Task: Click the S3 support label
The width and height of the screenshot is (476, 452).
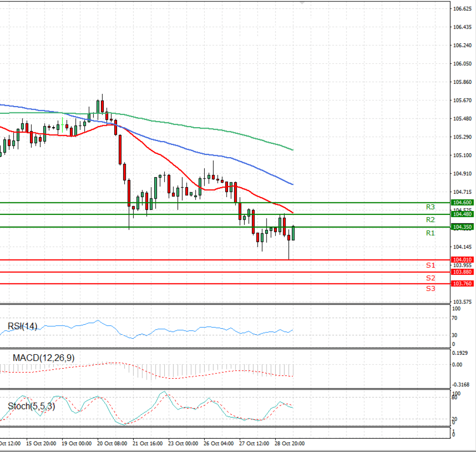Action: point(430,289)
